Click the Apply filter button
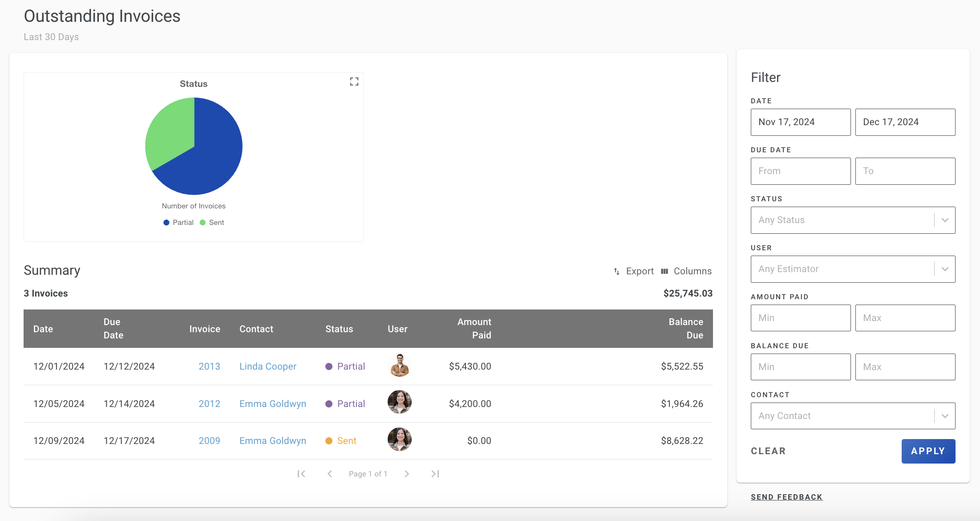 (928, 451)
